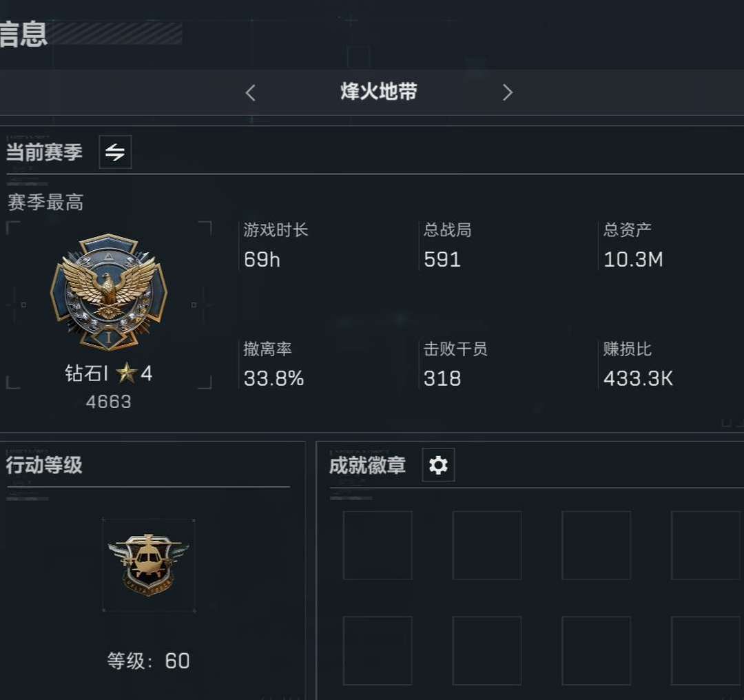Open achievement badge settings gear
Image resolution: width=744 pixels, height=700 pixels.
tap(438, 465)
